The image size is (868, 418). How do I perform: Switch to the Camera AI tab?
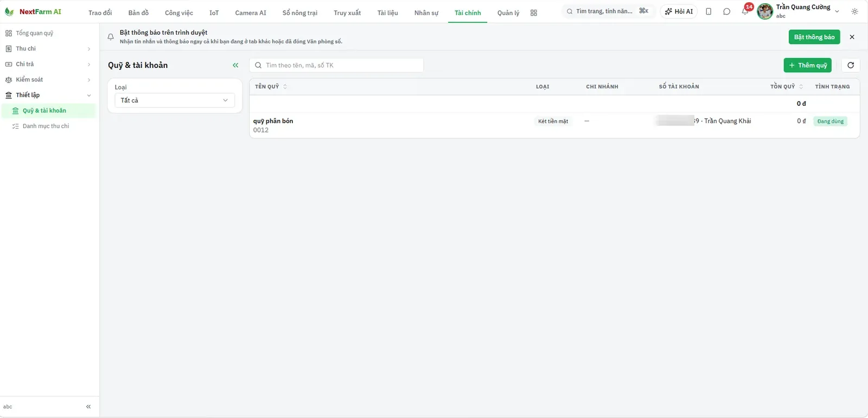point(251,12)
